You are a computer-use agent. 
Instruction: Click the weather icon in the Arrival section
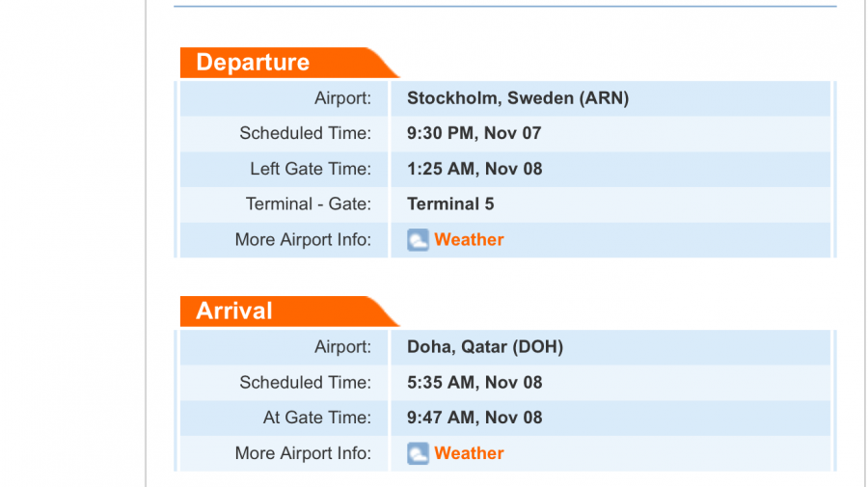point(418,453)
